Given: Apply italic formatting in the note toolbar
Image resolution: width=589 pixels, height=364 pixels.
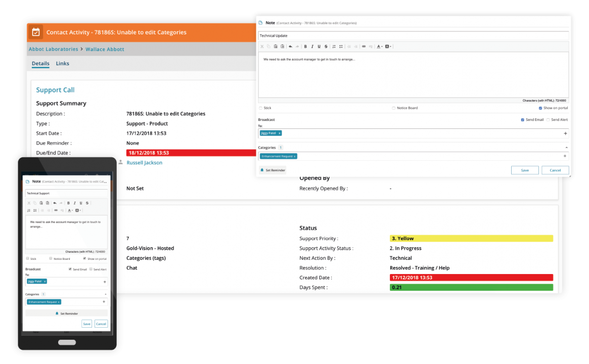Looking at the screenshot, I should click(312, 46).
